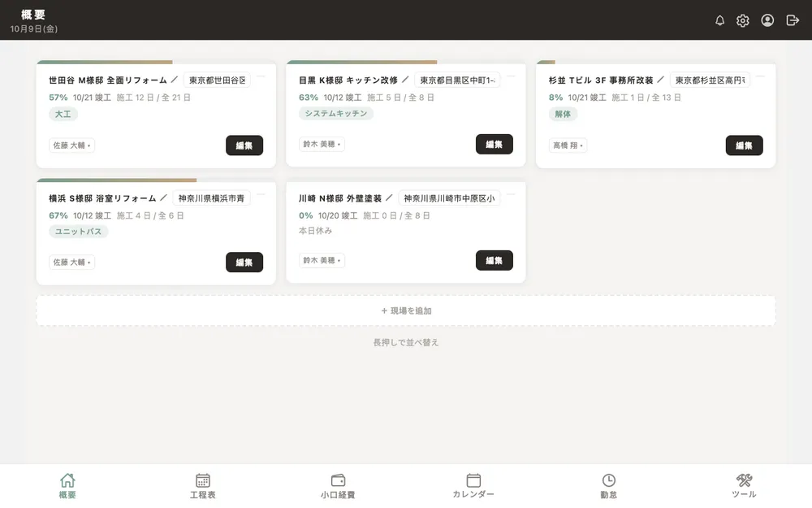
Task: Open the 小口経費 tab
Action: [x=338, y=486]
